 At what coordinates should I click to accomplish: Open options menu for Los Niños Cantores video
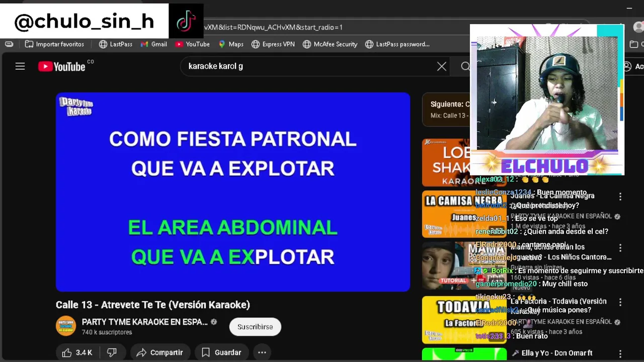pyautogui.click(x=620, y=248)
